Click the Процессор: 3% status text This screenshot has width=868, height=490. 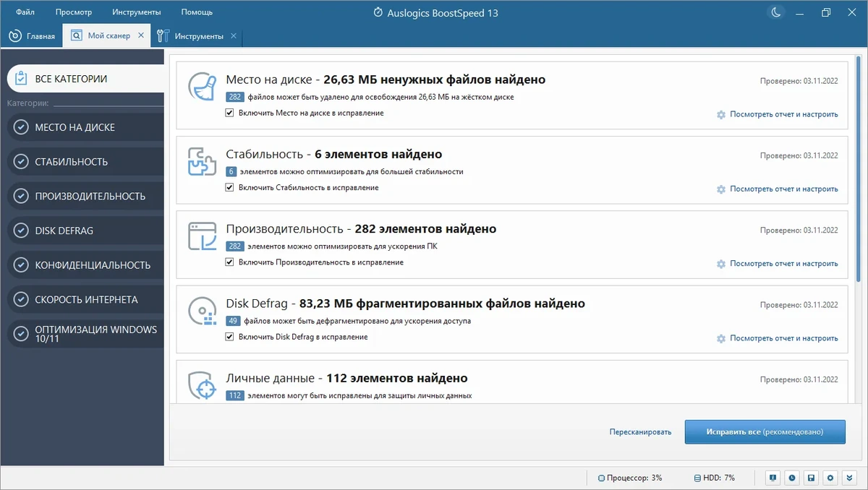click(634, 478)
